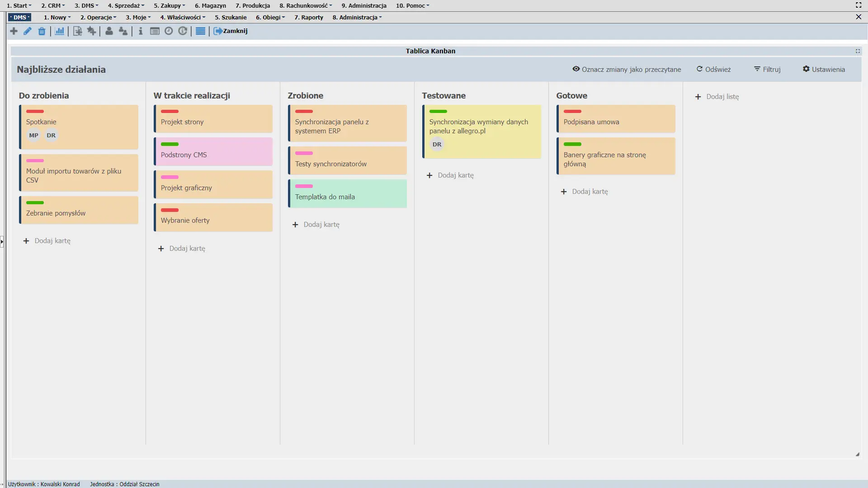Open the 6. Magazyn menu item

click(210, 5)
